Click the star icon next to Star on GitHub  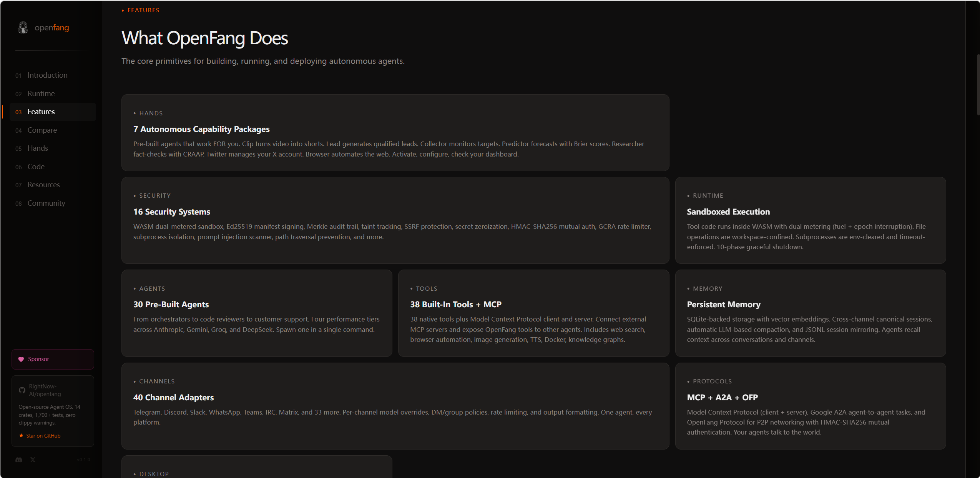coord(21,436)
